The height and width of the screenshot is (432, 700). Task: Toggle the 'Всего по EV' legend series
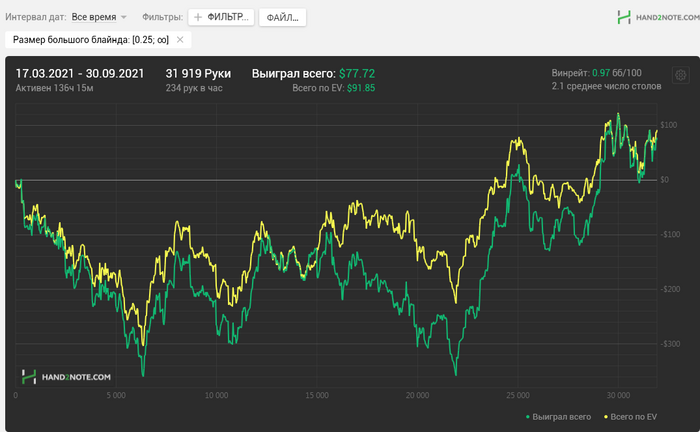(630, 417)
